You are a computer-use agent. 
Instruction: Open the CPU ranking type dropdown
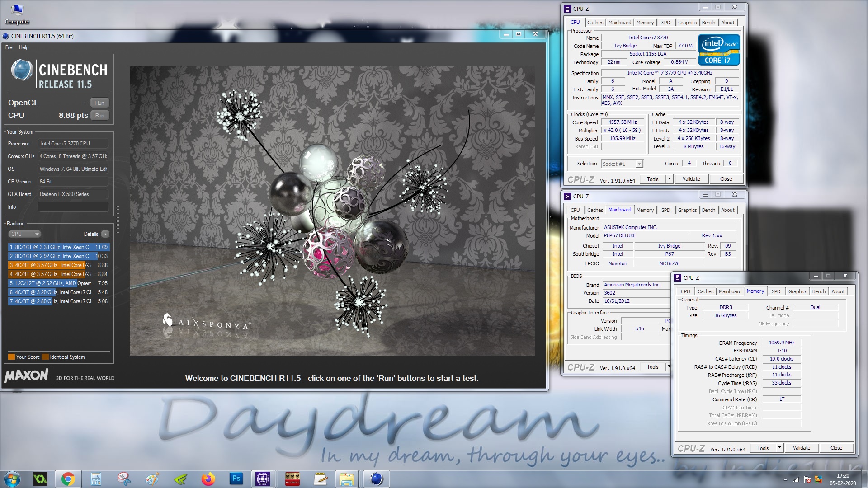pyautogui.click(x=25, y=234)
